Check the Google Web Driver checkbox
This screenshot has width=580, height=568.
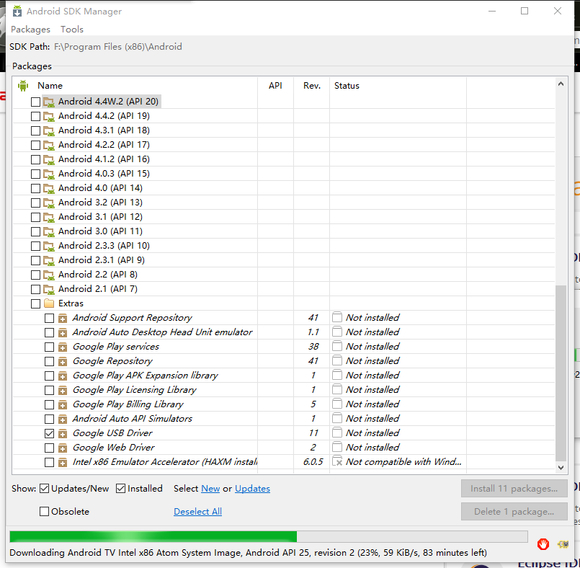[49, 448]
